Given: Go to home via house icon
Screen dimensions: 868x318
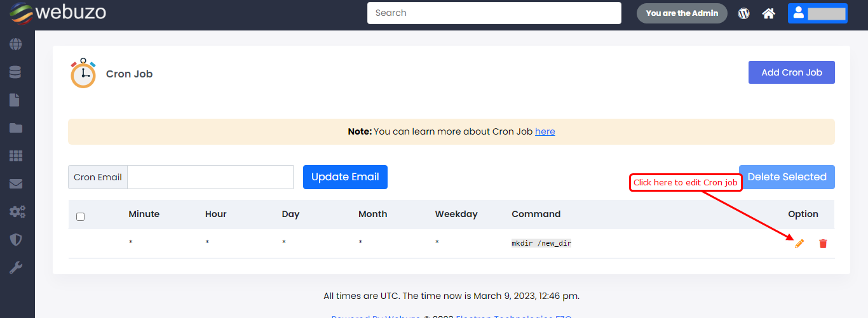Looking at the screenshot, I should (769, 13).
